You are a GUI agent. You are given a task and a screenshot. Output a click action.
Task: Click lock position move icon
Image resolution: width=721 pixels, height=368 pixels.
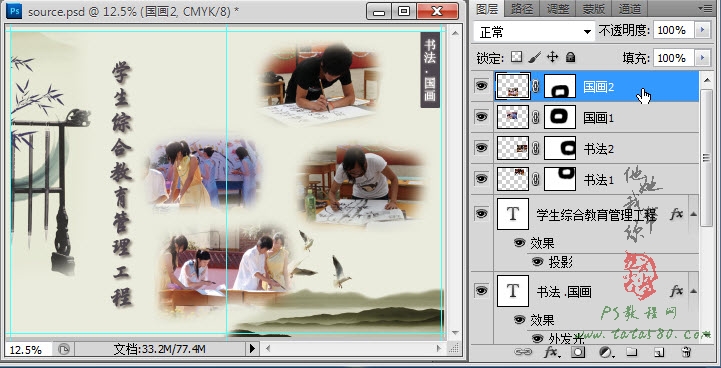pyautogui.click(x=552, y=57)
